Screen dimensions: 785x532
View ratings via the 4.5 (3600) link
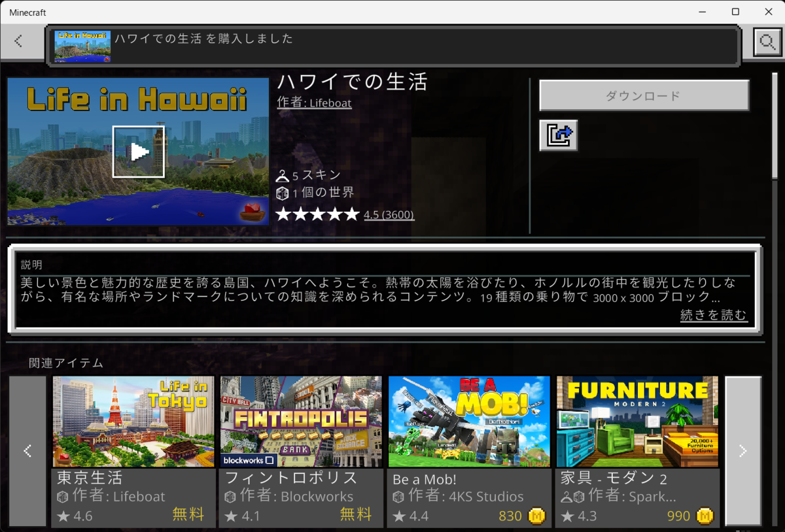(389, 214)
